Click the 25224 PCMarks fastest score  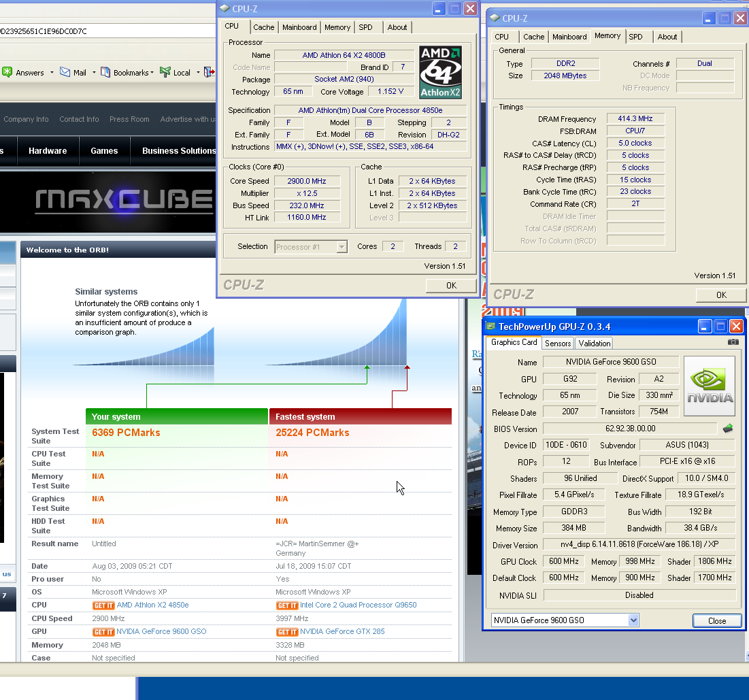tap(312, 433)
